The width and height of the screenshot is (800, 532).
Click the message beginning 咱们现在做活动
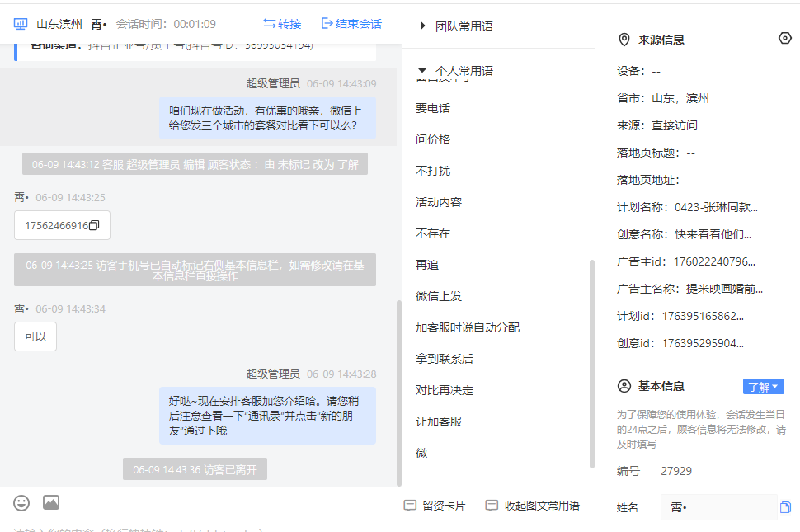(267, 118)
